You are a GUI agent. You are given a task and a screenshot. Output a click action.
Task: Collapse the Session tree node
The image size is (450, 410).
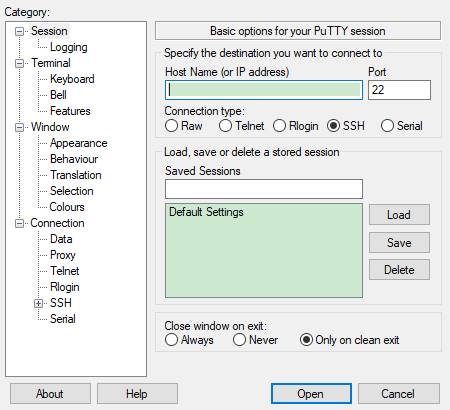(20, 31)
